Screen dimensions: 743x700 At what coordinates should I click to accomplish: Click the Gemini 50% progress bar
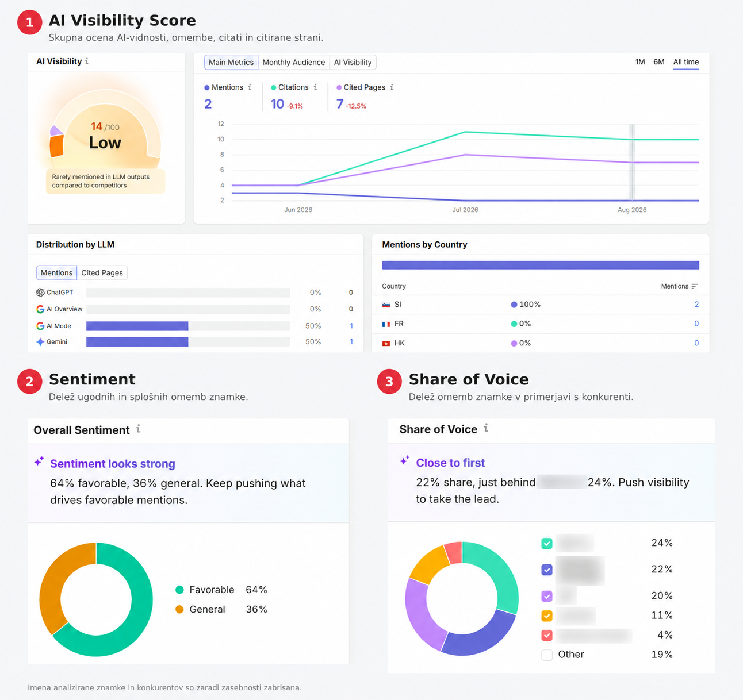[x=188, y=342]
